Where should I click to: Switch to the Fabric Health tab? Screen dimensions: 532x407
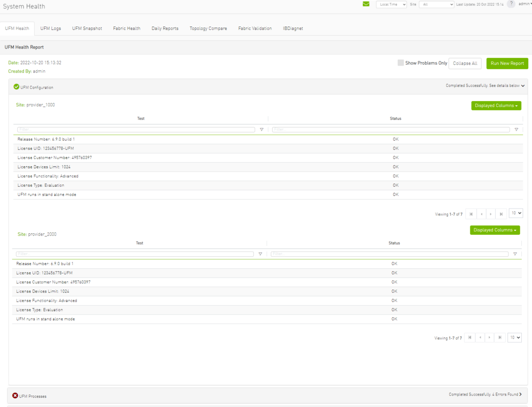pos(127,28)
